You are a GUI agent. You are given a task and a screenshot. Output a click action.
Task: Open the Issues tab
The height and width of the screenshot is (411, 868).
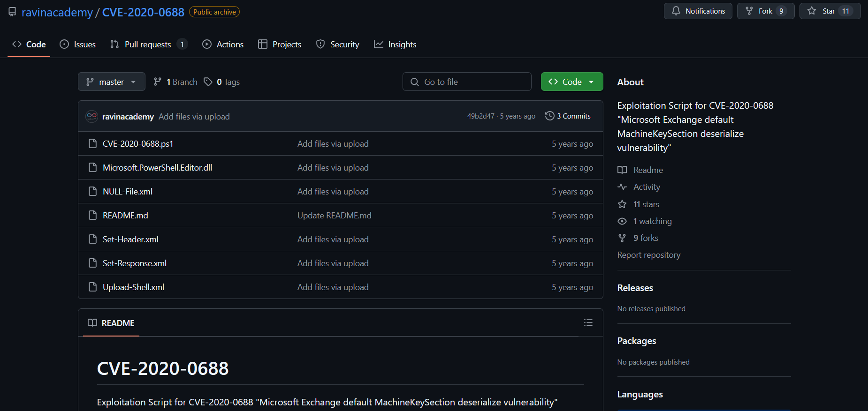coord(78,45)
